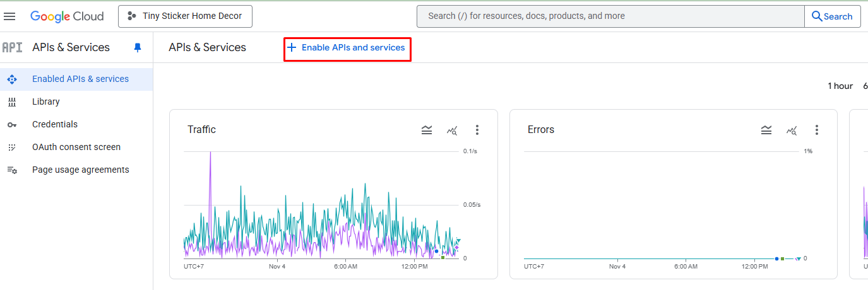This screenshot has width=868, height=290.
Task: Click the tall purple spike in Traffic chart
Action: coord(210,189)
